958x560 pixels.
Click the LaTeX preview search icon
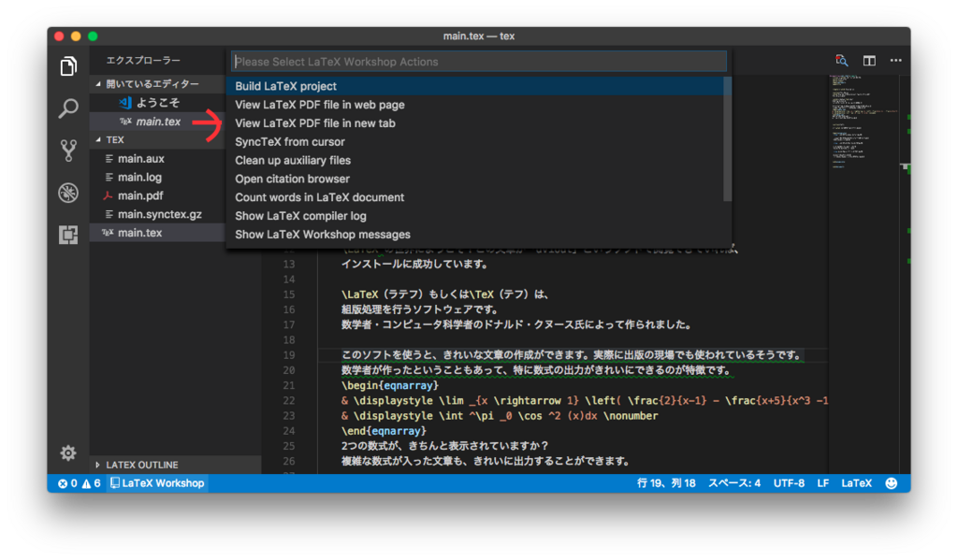tap(842, 61)
